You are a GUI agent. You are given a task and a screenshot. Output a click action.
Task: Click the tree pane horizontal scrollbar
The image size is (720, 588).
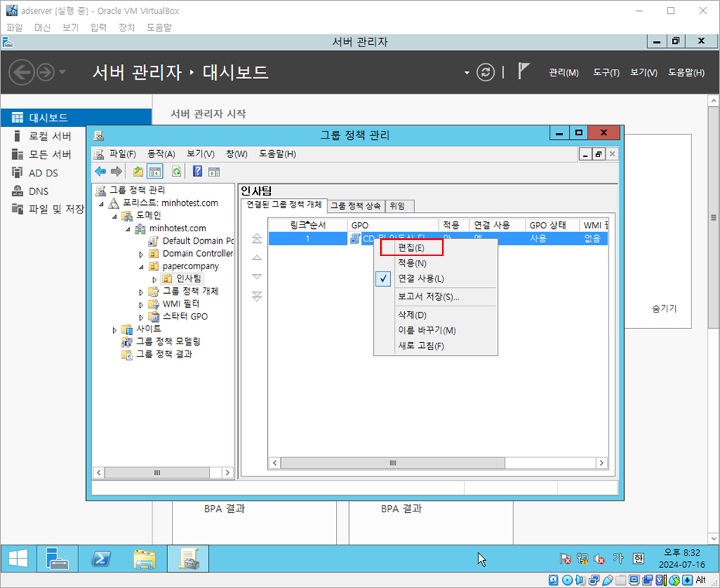pyautogui.click(x=157, y=472)
